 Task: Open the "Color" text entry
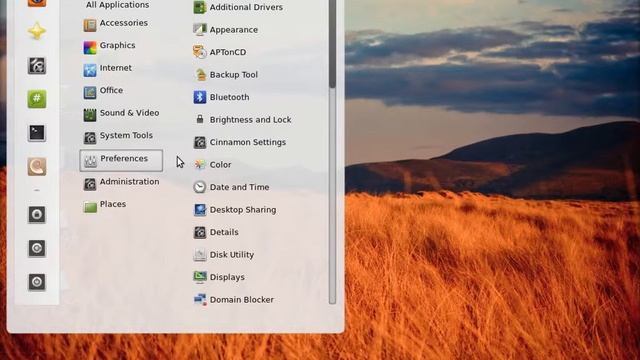pos(220,164)
